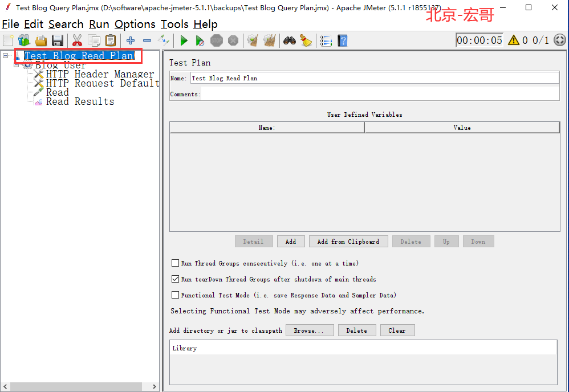Click the Clear results broom icon

253,40
